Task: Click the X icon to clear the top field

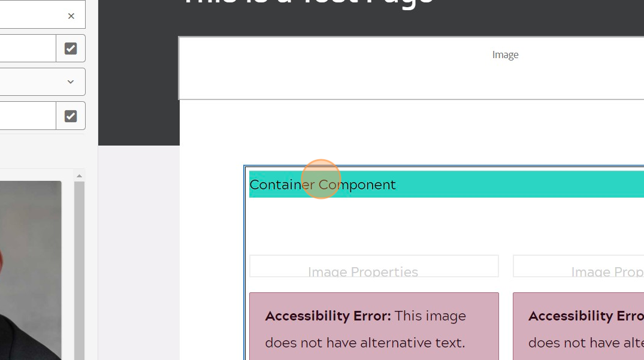Action: coord(71,16)
